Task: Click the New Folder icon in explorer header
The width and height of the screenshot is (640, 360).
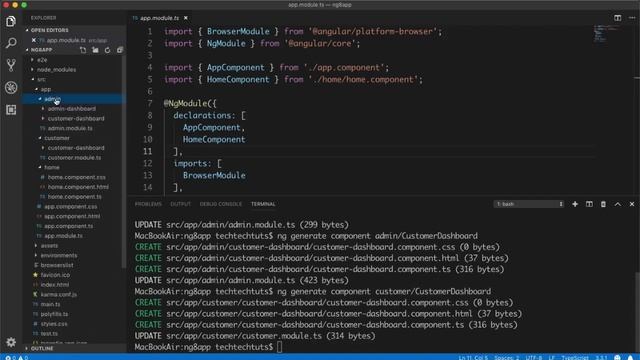Action: (95, 50)
